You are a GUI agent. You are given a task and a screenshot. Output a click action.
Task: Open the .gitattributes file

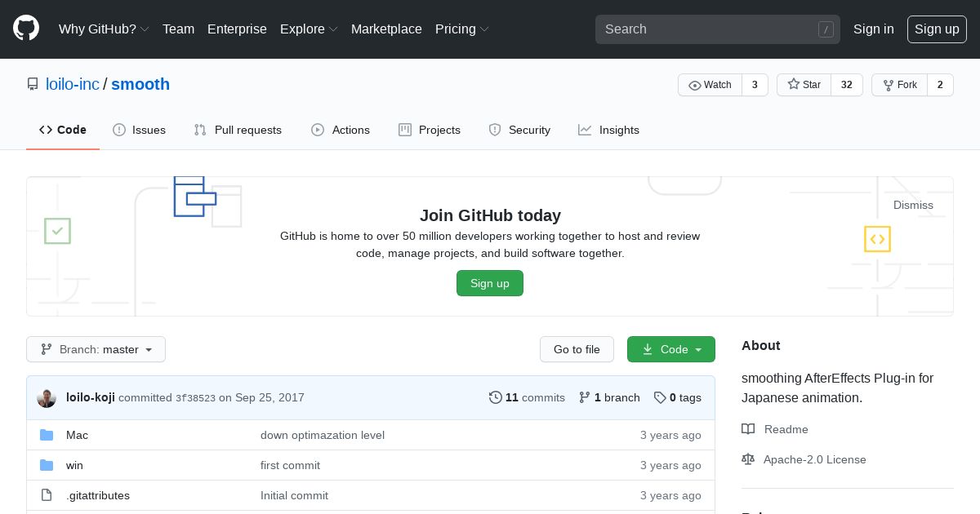(x=98, y=495)
